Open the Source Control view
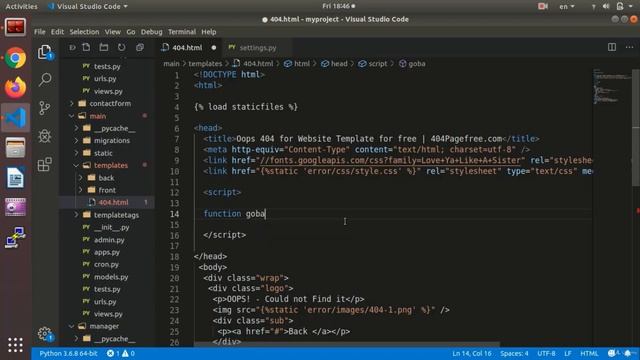Viewport: 640px width, 360px height. pyautogui.click(x=45, y=108)
